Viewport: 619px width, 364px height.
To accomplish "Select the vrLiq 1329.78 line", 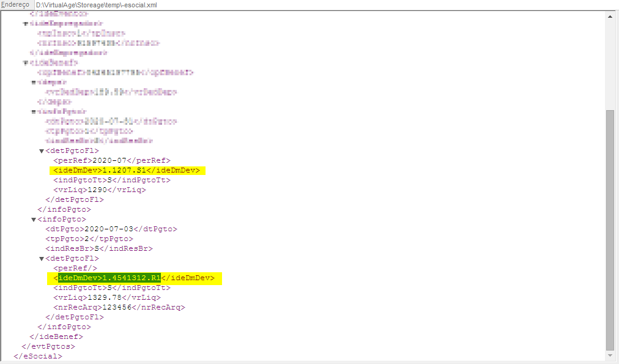I will (x=107, y=298).
